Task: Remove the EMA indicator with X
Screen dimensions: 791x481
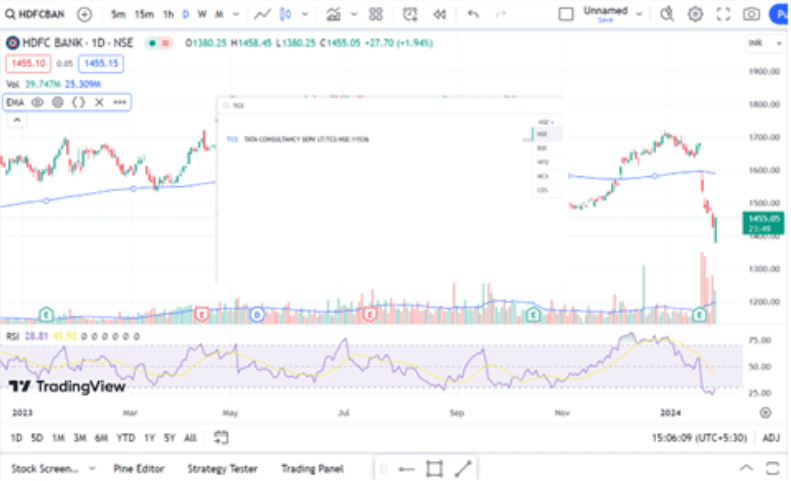Action: click(x=99, y=102)
